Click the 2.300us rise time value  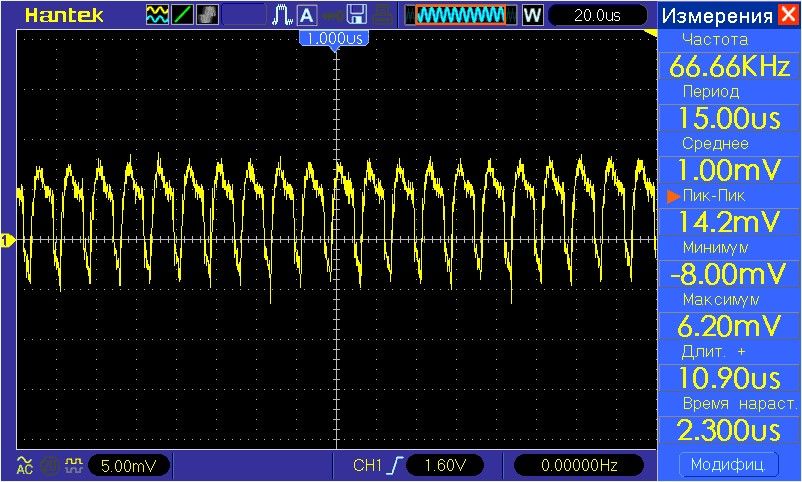point(729,431)
